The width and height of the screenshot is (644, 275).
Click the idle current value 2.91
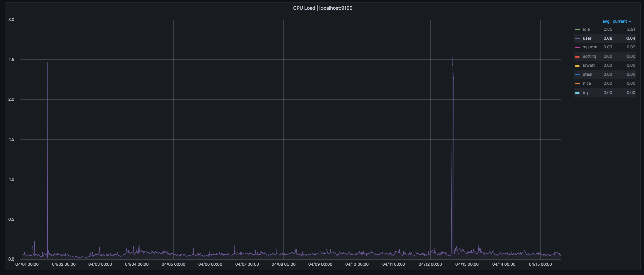tap(631, 29)
